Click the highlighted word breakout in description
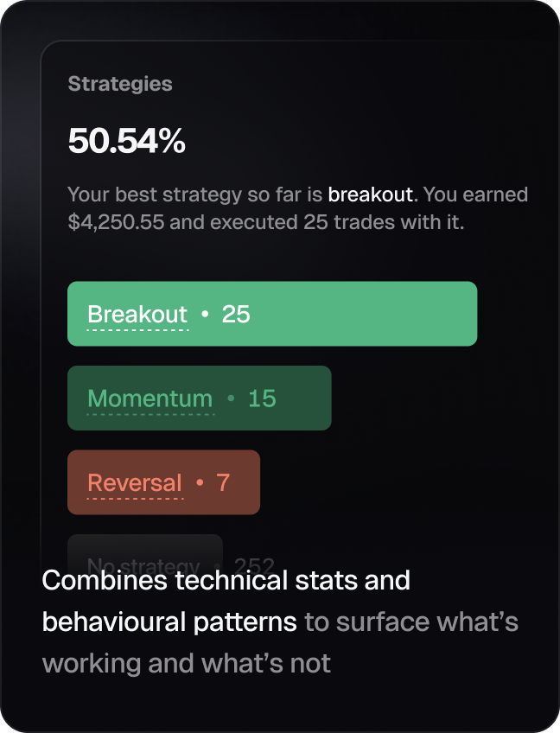Viewport: 560px width, 733px height. click(370, 194)
